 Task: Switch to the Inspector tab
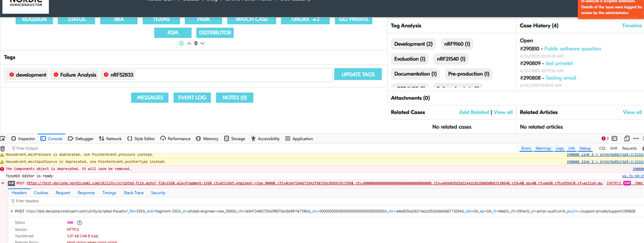(x=23, y=139)
